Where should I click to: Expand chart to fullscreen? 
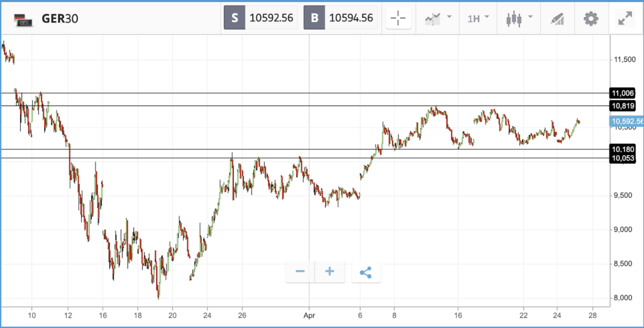coord(625,18)
